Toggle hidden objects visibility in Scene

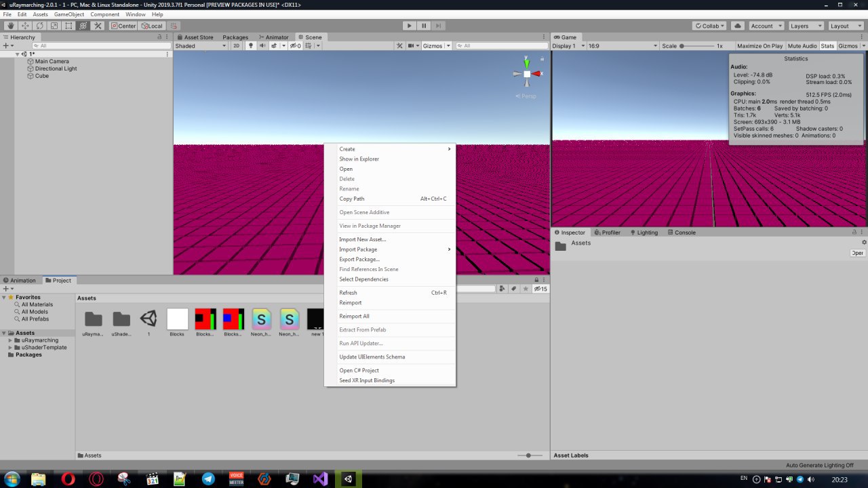click(296, 46)
